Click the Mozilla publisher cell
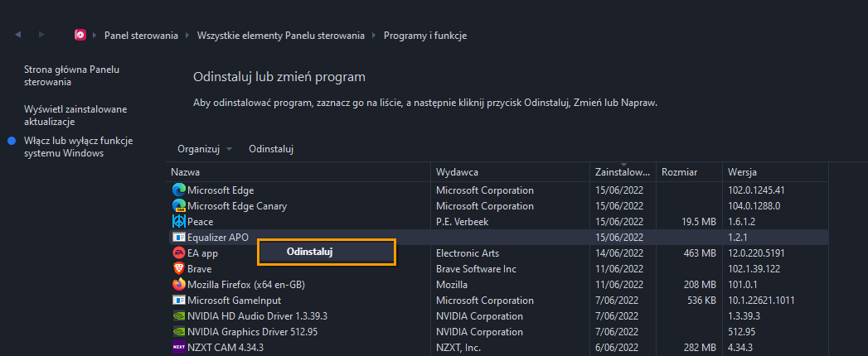The height and width of the screenshot is (356, 868). [x=452, y=286]
